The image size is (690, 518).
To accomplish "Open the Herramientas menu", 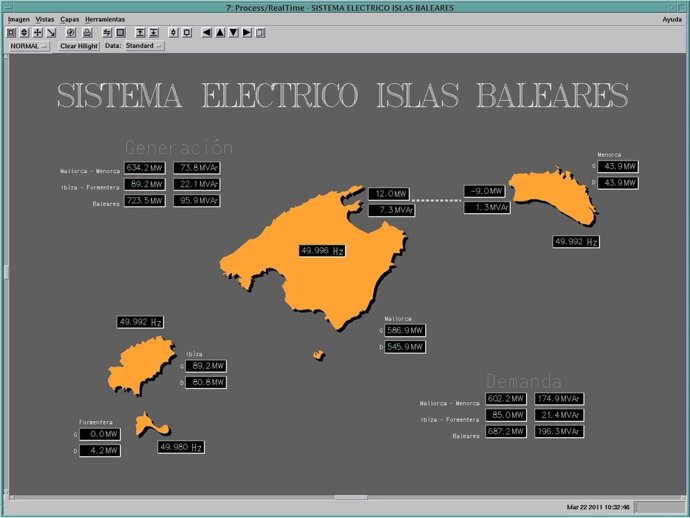I will [105, 19].
